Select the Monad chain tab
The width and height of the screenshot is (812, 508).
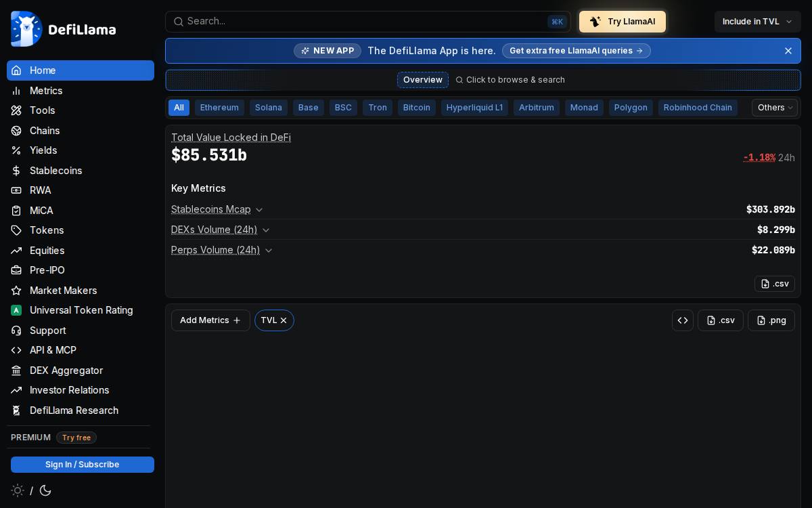584,108
